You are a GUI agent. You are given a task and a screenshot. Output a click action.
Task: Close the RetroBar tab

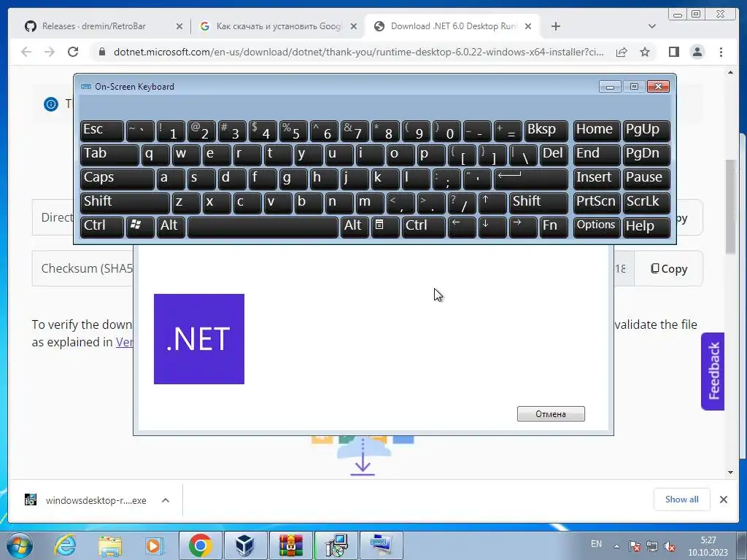coord(179,27)
